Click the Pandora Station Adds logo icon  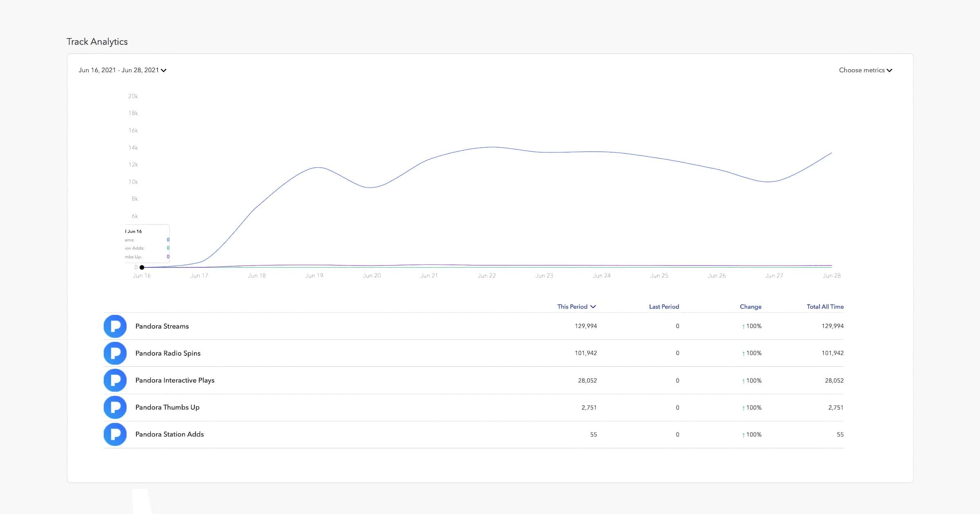115,434
